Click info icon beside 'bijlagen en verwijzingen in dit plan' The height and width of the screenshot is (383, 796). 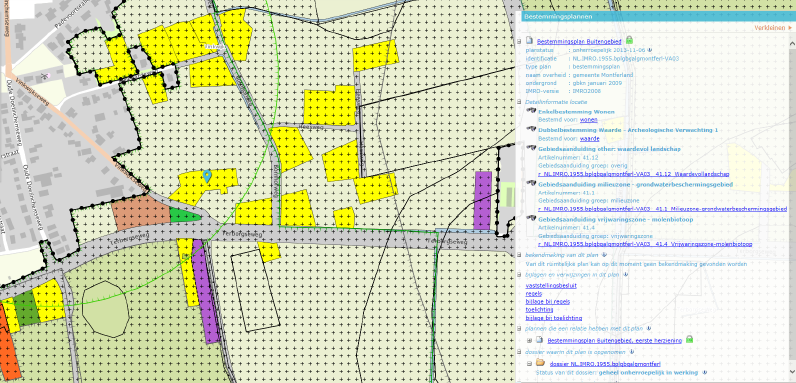[625, 274]
